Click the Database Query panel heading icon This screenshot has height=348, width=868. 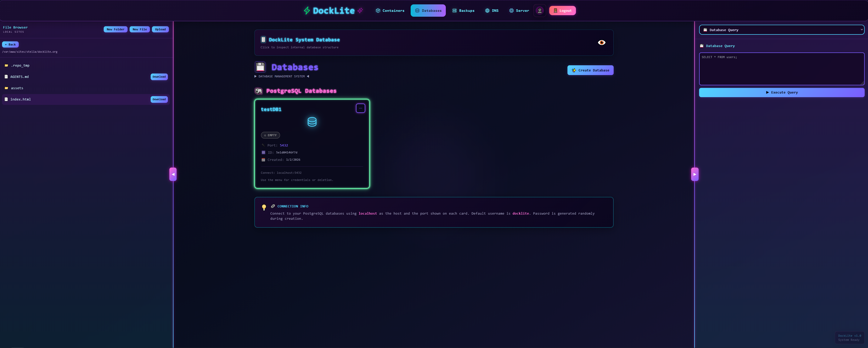tap(701, 46)
